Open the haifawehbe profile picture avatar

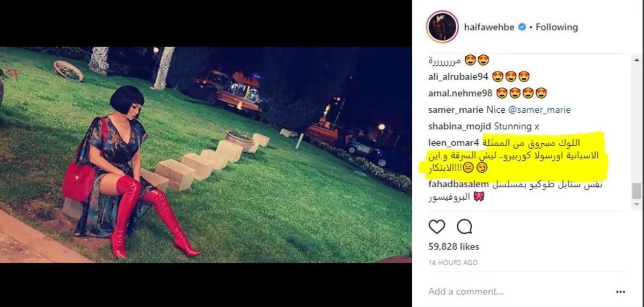[x=442, y=27]
